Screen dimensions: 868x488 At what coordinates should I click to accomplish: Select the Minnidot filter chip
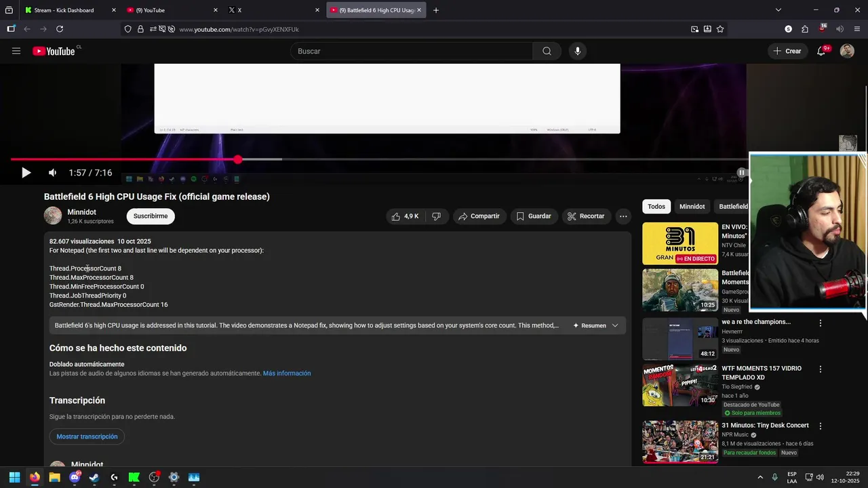[692, 207]
